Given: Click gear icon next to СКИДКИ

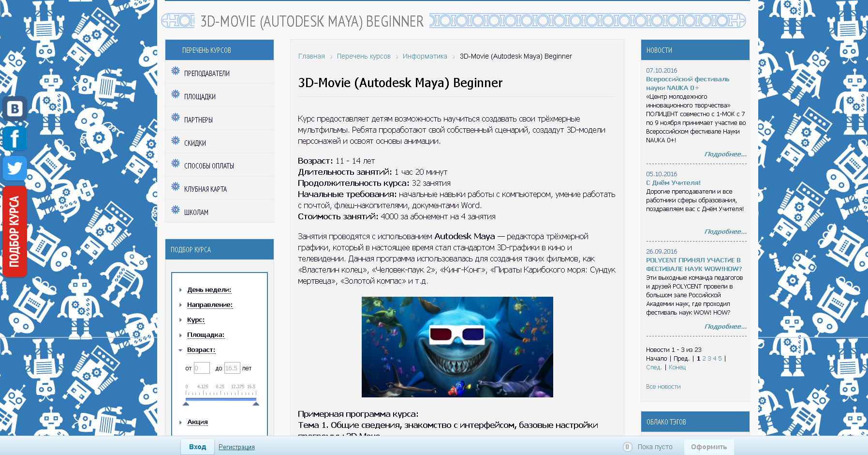Looking at the screenshot, I should [176, 141].
